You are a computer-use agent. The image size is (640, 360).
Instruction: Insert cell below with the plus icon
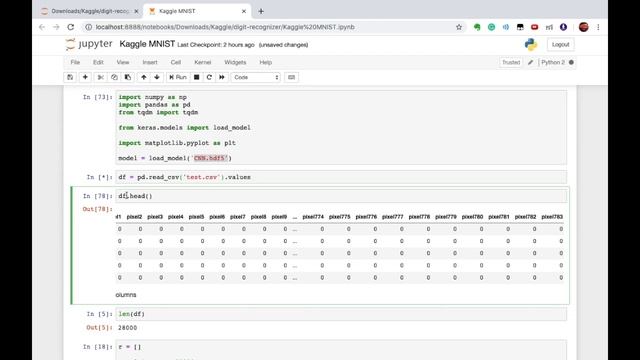tap(85, 77)
